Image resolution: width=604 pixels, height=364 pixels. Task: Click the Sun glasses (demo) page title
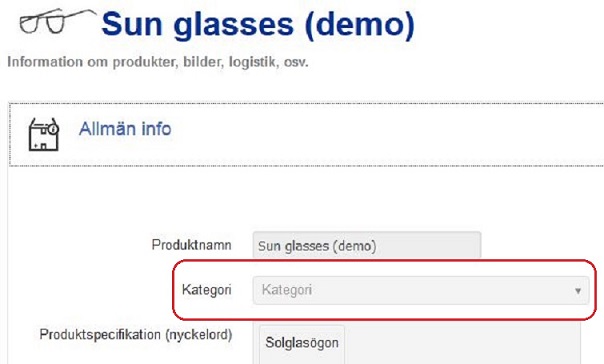pos(258,25)
